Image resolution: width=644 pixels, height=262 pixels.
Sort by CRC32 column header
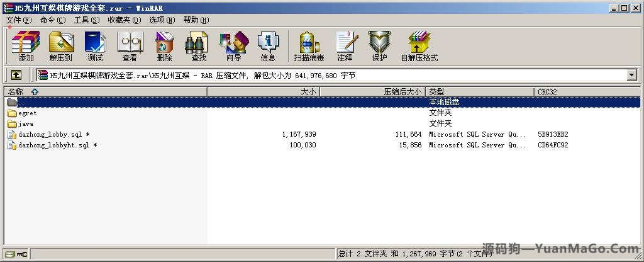click(587, 92)
